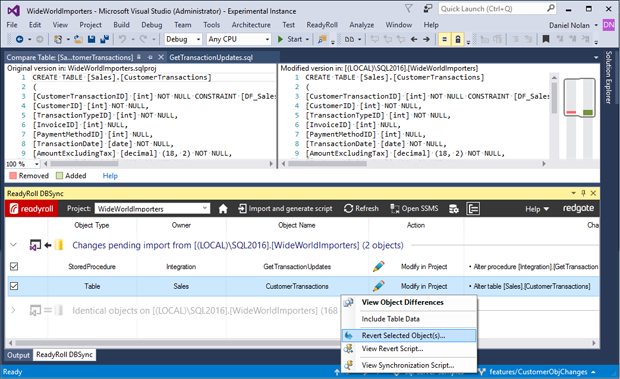Image resolution: width=620 pixels, height=379 pixels.
Task: Toggle the highlighted lock icon in toolbar
Action: point(458,39)
